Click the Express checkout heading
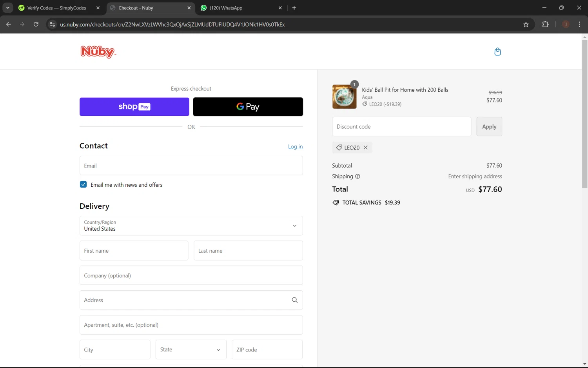 (x=191, y=89)
